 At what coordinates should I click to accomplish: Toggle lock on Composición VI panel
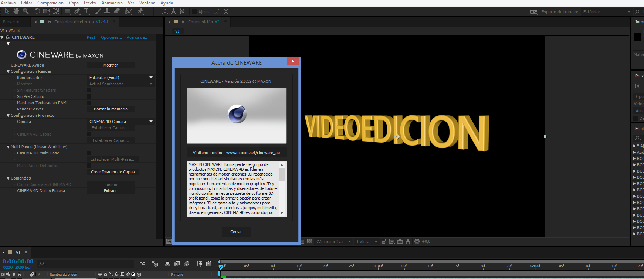click(x=183, y=22)
